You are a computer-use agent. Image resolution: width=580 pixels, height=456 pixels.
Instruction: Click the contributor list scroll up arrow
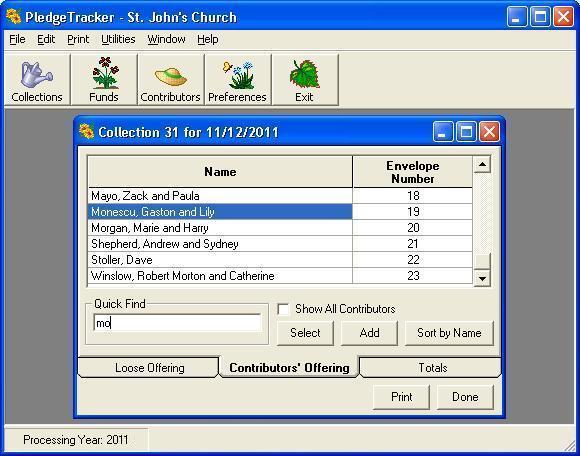pyautogui.click(x=482, y=164)
